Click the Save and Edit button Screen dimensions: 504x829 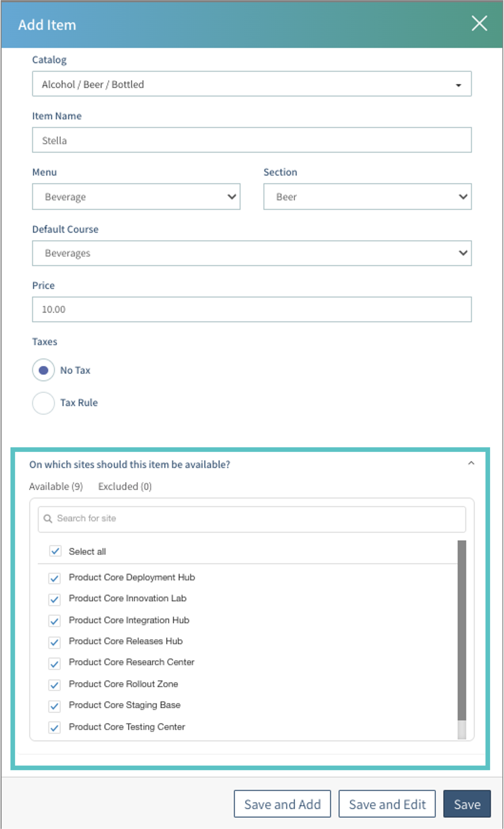pos(387,804)
